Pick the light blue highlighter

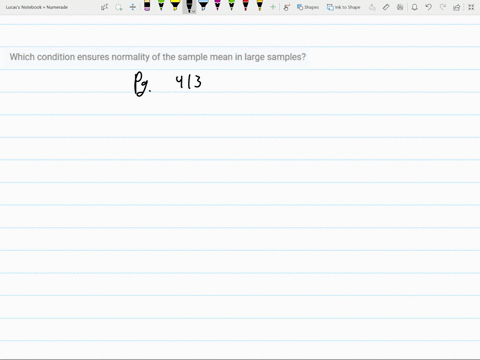(203, 6)
